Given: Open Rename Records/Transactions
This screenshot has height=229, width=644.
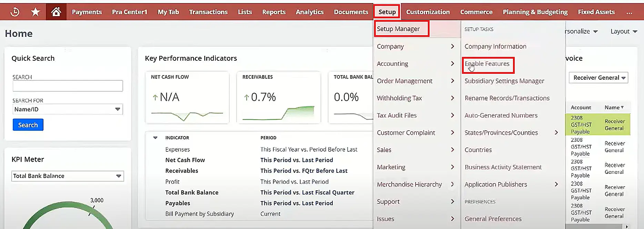Looking at the screenshot, I should coord(507,98).
